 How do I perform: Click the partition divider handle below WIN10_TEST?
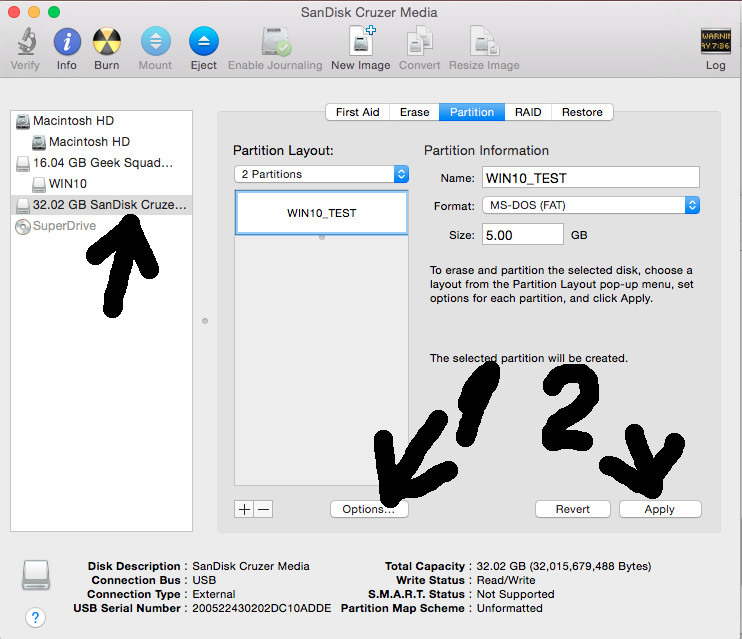tap(322, 237)
